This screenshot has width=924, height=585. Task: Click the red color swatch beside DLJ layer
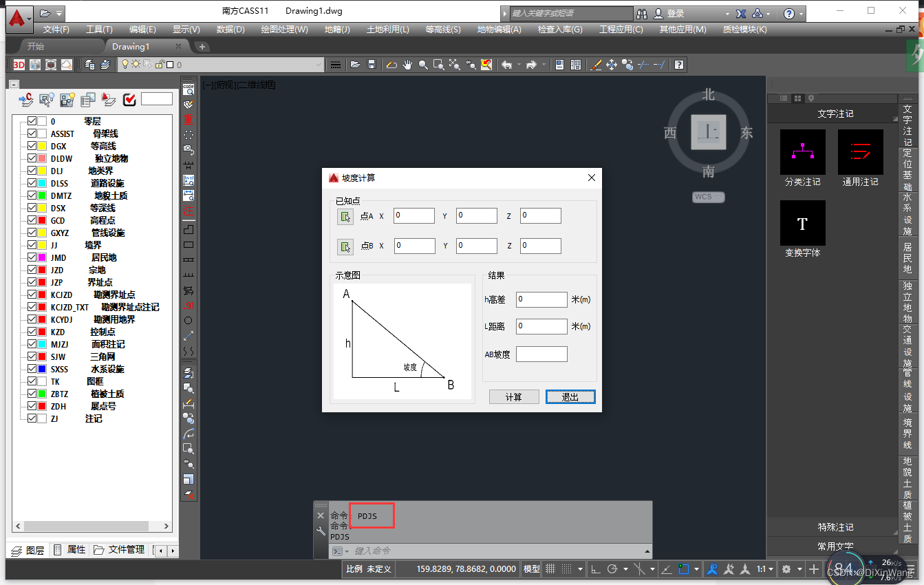[43, 171]
